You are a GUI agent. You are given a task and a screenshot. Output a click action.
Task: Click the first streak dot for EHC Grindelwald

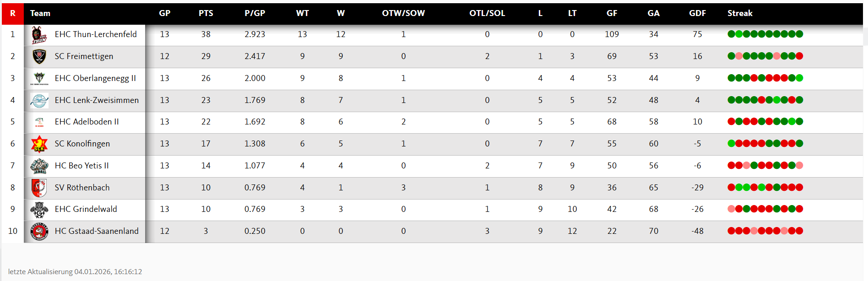(x=732, y=209)
